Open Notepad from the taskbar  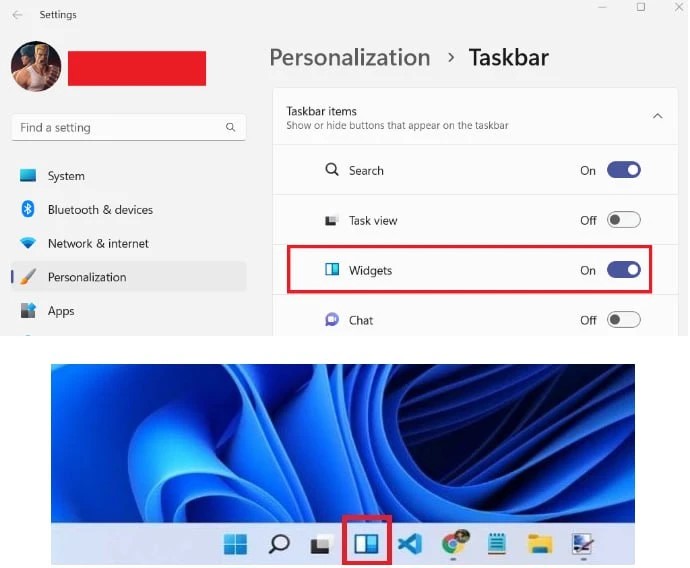(x=497, y=544)
